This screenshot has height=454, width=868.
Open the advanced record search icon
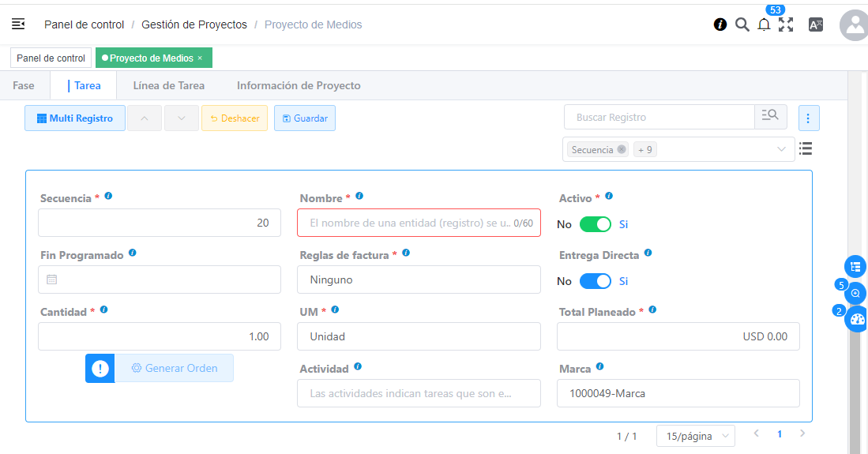coord(770,117)
